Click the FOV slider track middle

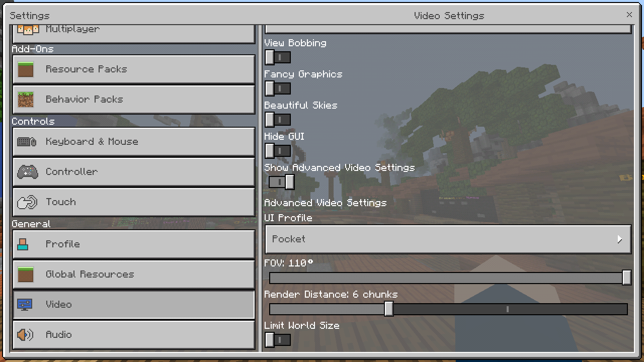[448, 278]
